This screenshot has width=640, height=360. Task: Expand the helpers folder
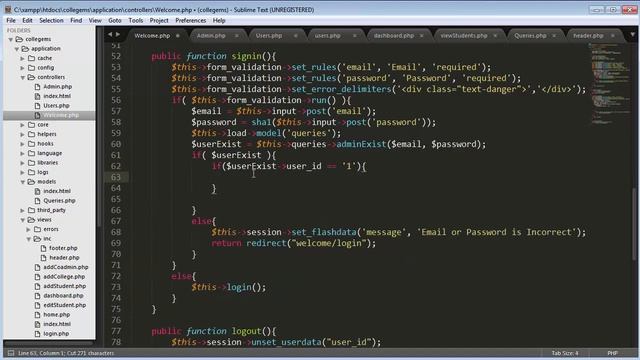click(22, 134)
